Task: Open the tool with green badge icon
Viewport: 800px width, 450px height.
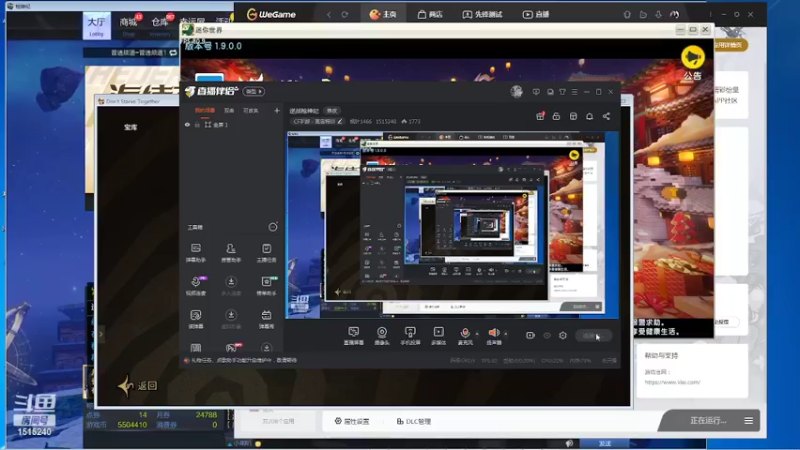Action: (266, 286)
